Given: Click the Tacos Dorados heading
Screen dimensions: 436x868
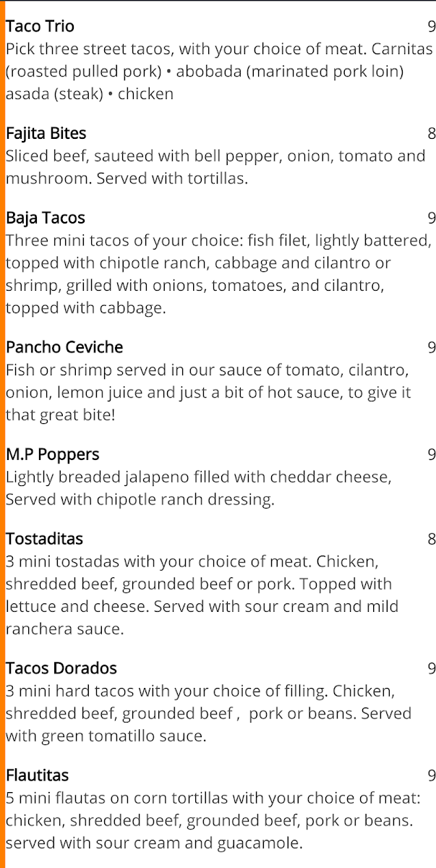Looking at the screenshot, I should [61, 668].
